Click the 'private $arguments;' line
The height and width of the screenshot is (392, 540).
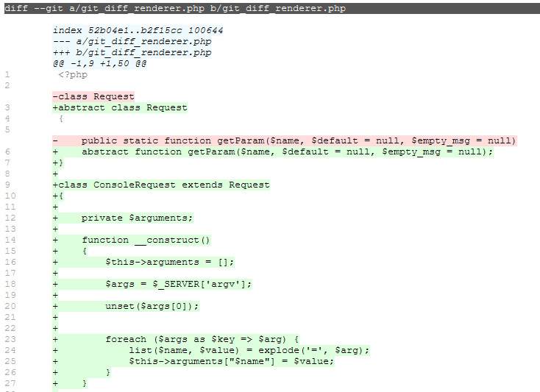pyautogui.click(x=123, y=218)
